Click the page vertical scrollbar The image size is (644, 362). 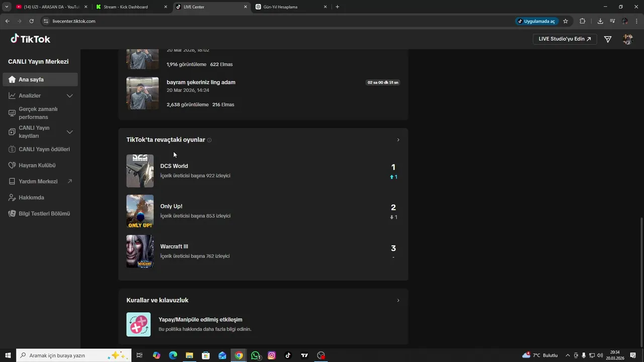(x=641, y=282)
